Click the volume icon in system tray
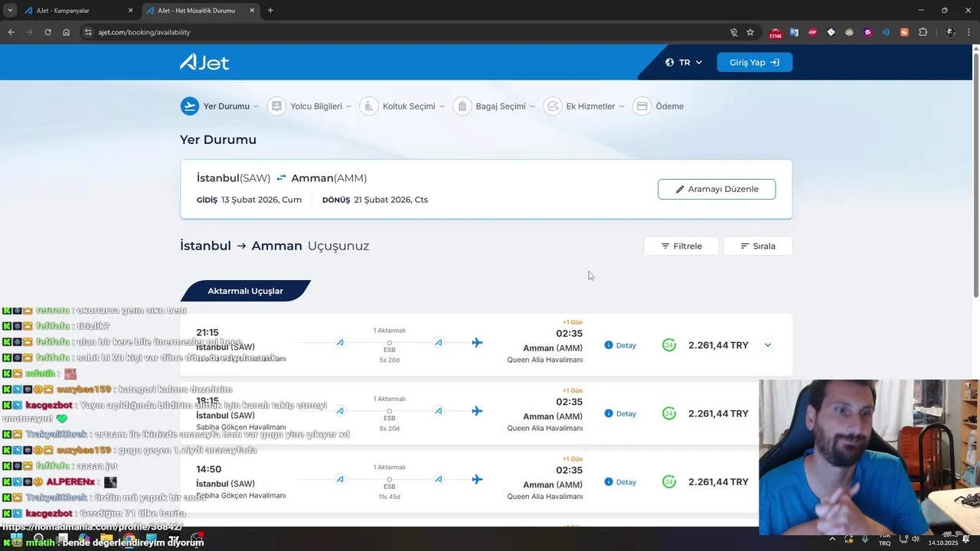980x551 pixels. 916,539
